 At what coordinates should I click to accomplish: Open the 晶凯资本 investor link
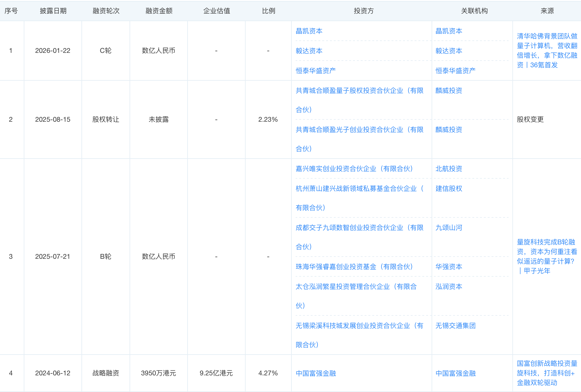309,31
